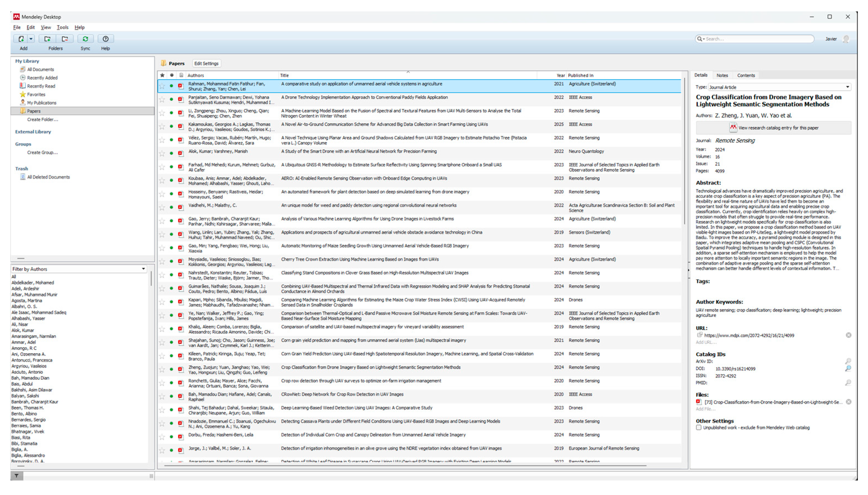Open the Tools menu
868x495 pixels.
62,27
